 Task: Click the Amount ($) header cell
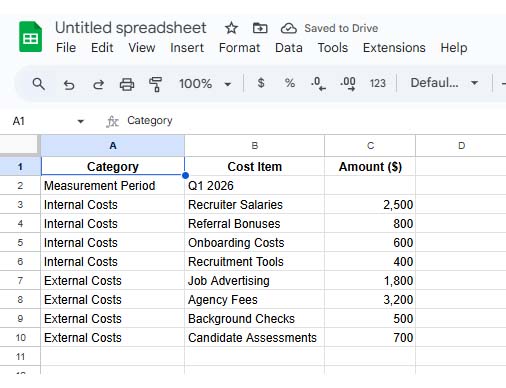pos(370,166)
